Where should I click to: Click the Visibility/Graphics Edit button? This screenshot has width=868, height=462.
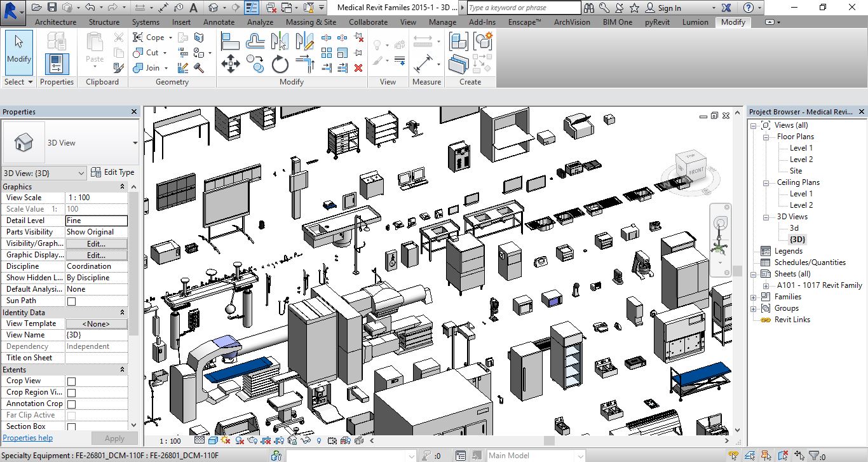point(96,243)
